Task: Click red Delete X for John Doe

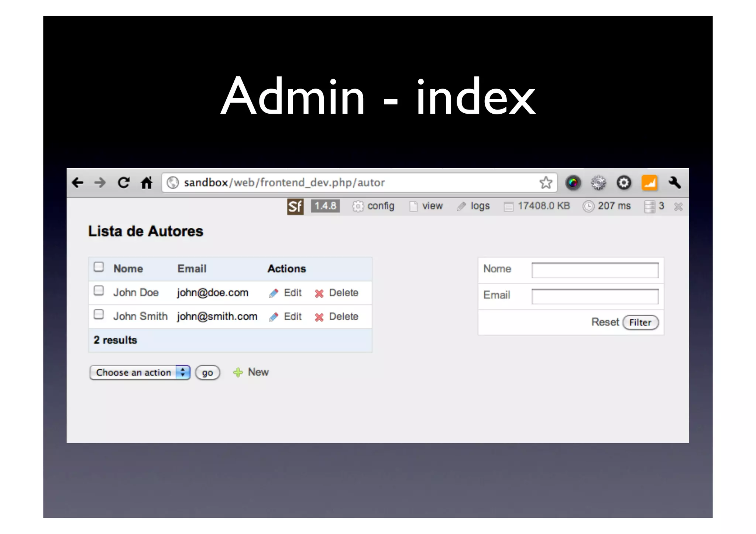Action: (x=319, y=293)
